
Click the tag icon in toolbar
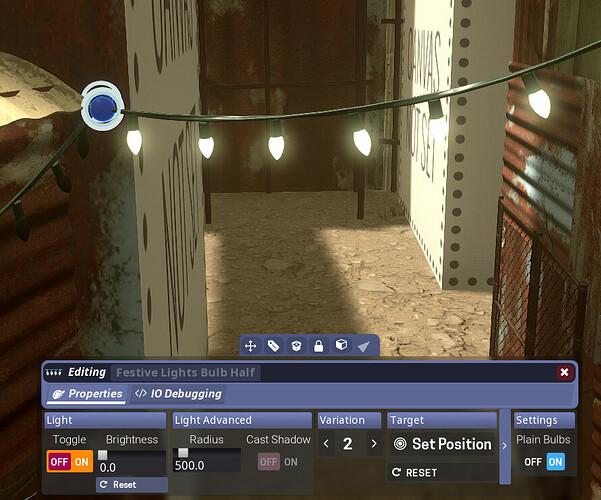274,346
